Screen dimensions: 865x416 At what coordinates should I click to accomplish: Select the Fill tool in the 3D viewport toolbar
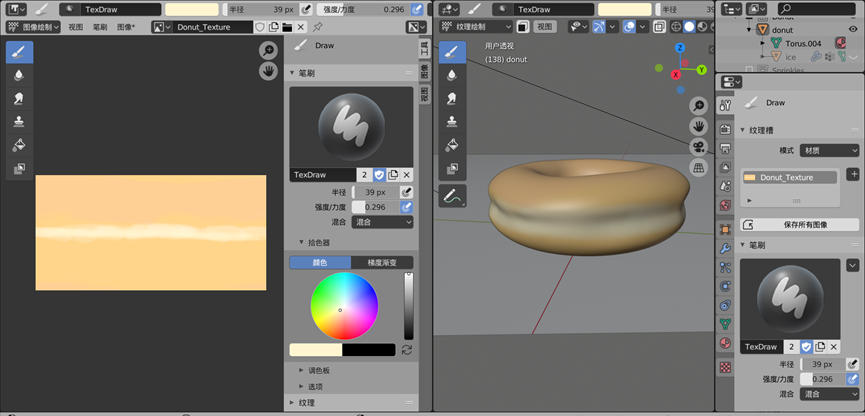pos(452,145)
